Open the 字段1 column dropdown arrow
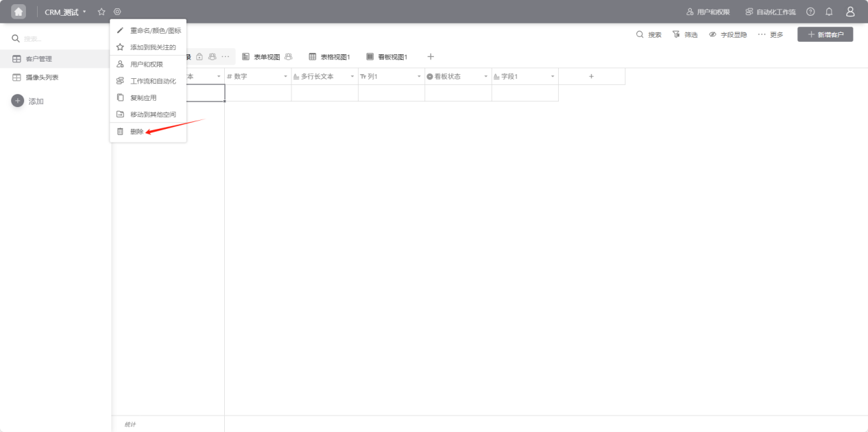 tap(553, 77)
